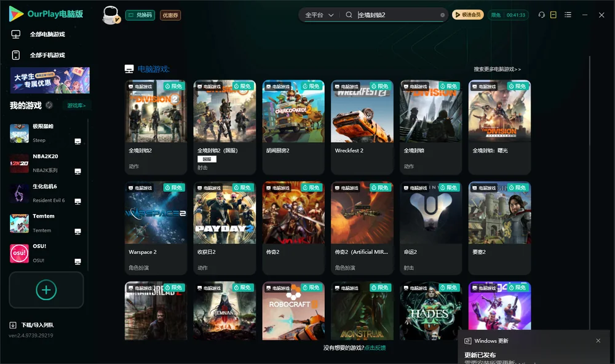Click the PC icon beside Resident Evil 6
Viewport: 615px width, 364px height.
77,202
